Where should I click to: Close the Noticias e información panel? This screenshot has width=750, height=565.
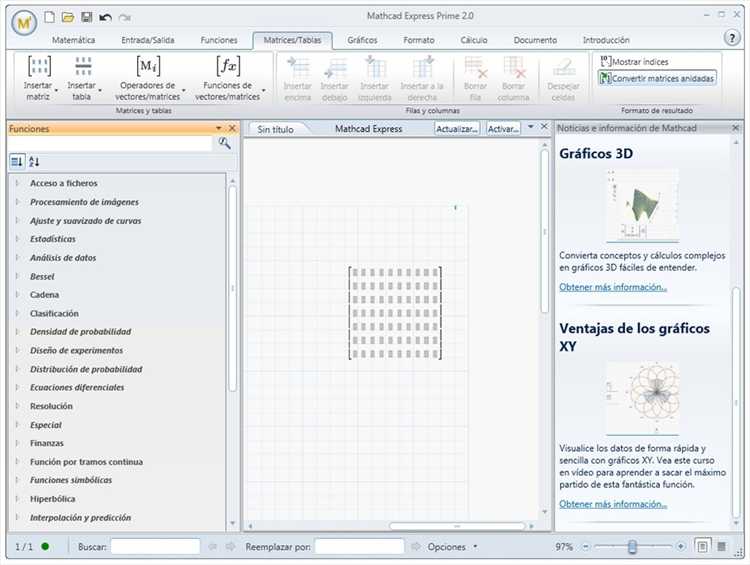tap(736, 128)
